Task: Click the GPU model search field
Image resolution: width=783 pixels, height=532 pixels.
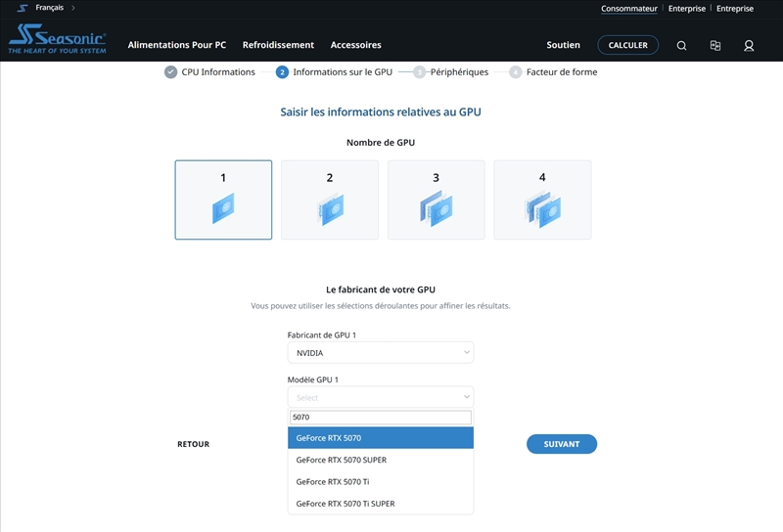Action: point(380,418)
